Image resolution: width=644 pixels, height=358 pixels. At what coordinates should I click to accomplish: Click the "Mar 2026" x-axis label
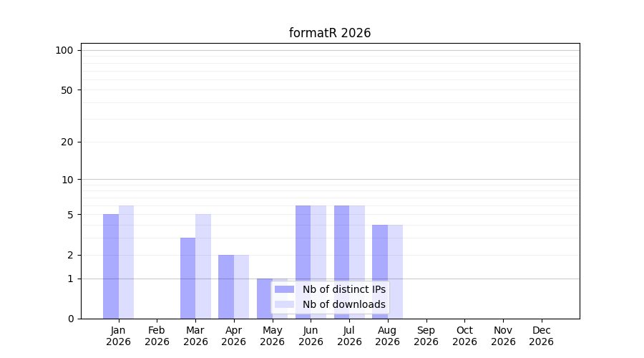pos(195,336)
